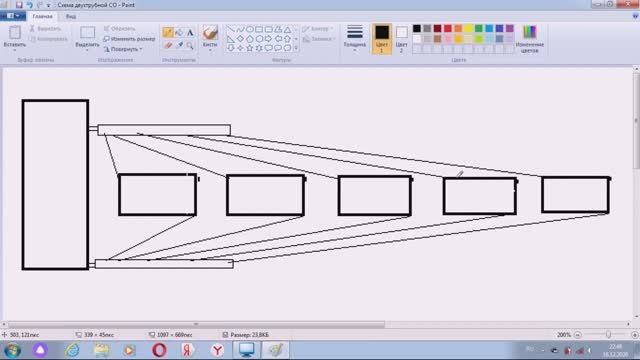Image resolution: width=640 pixels, height=360 pixels.
Task: Activate Color 1 (Цвет 1)
Action: [382, 39]
